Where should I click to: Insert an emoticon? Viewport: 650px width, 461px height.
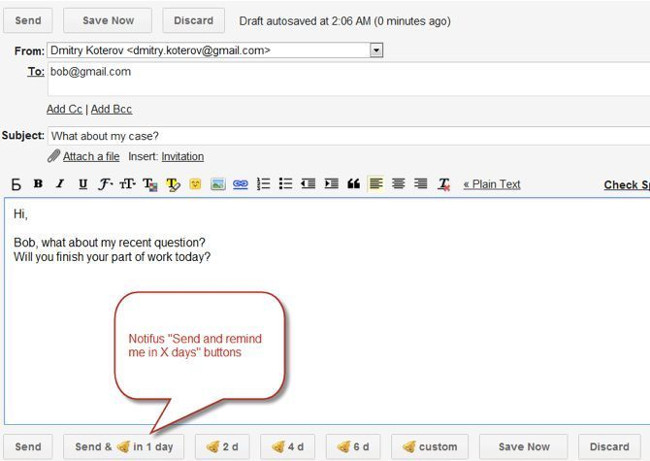[x=195, y=184]
